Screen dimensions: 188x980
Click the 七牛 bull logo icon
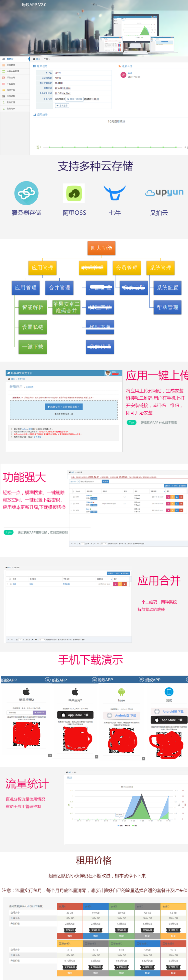click(115, 193)
